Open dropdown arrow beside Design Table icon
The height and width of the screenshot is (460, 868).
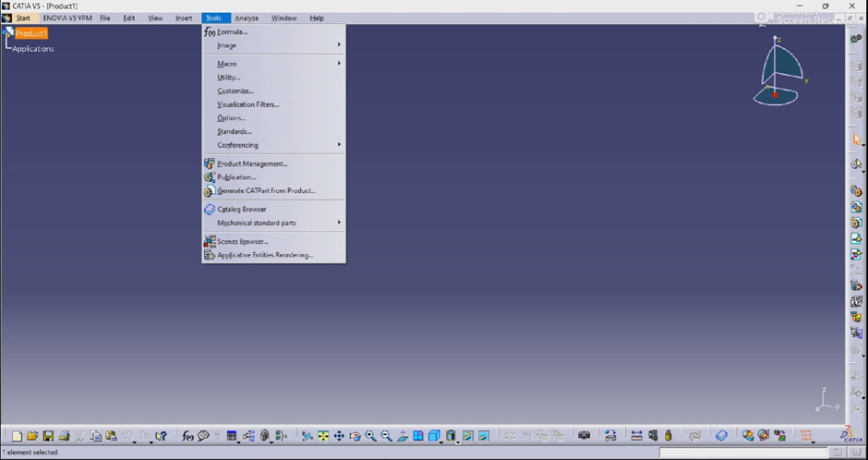(x=238, y=442)
